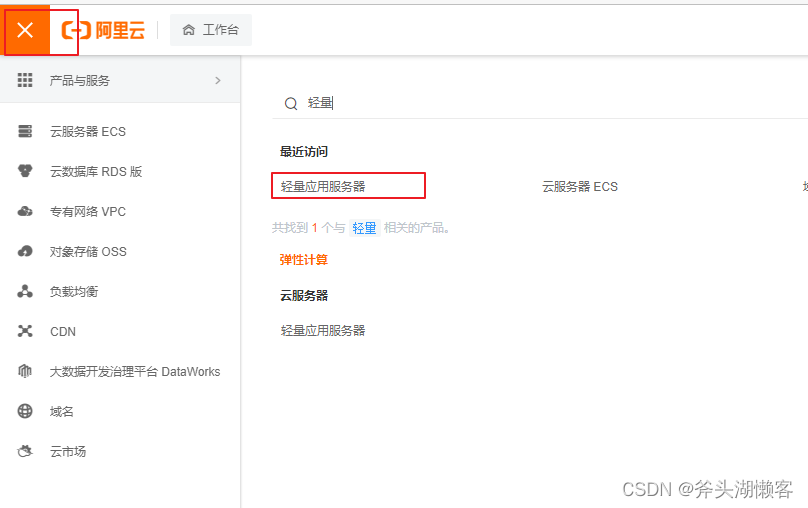This screenshot has width=808, height=508.
Task: Click the 域名 globe icon
Action: [x=25, y=411]
